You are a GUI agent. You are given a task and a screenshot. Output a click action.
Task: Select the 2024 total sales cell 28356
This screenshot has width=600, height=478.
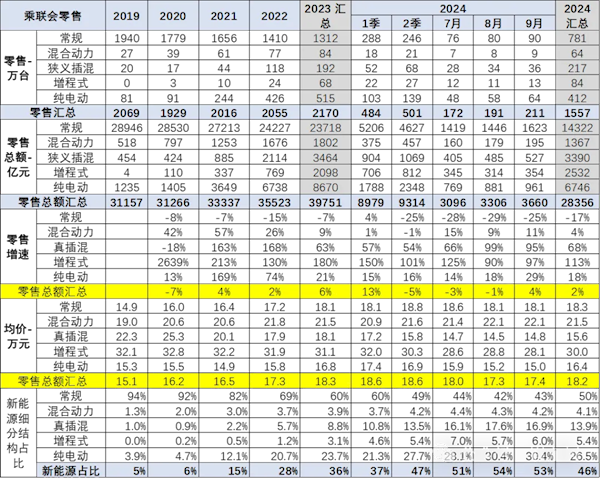click(577, 202)
